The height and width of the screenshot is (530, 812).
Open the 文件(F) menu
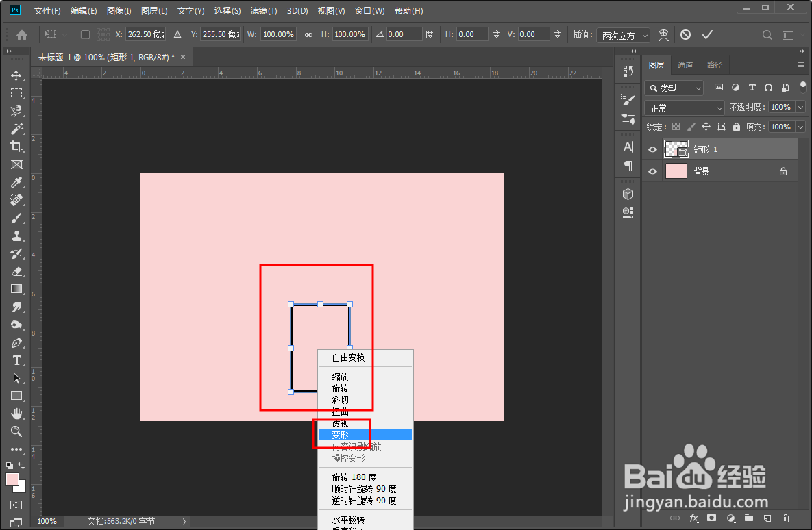[x=47, y=11]
